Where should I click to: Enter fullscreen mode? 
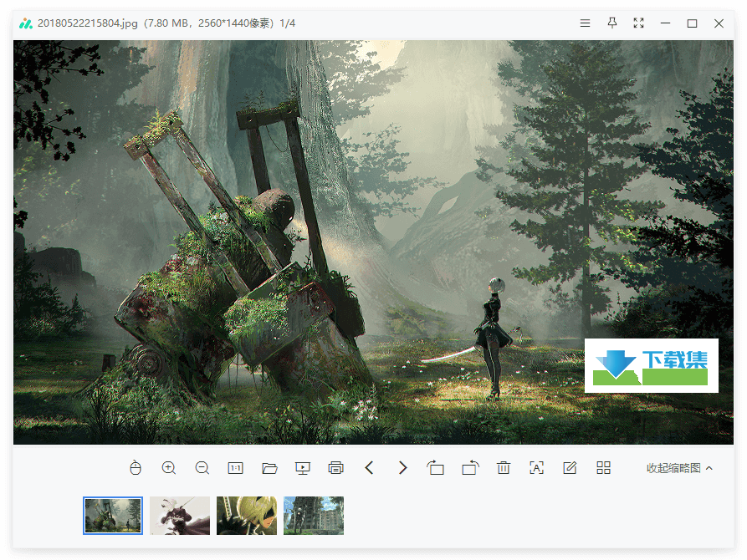(639, 23)
